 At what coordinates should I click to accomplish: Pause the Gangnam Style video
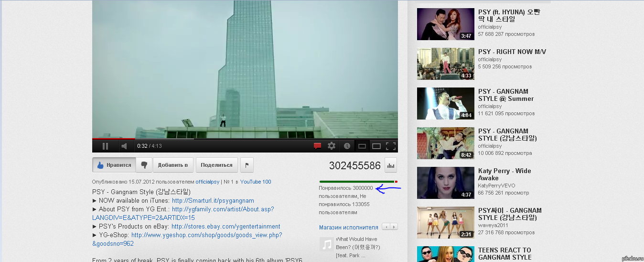105,146
